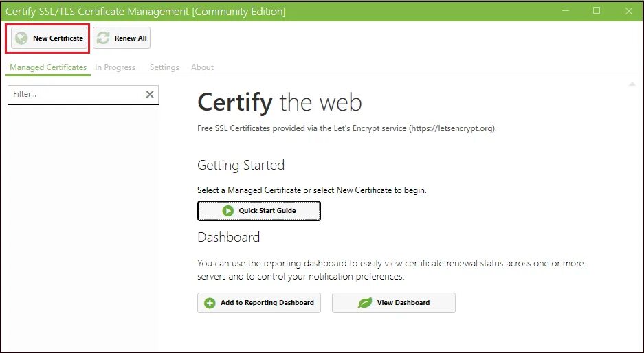Click the Renew All button

(122, 38)
